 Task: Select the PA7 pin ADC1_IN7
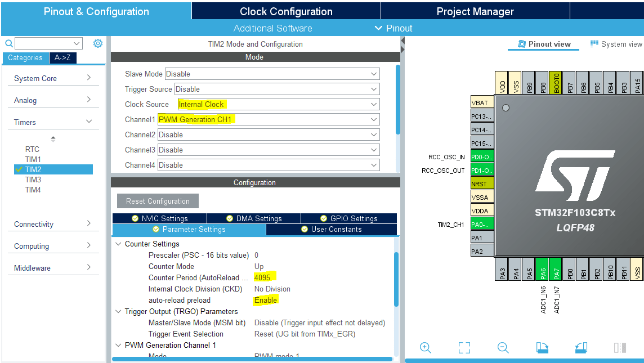(556, 269)
